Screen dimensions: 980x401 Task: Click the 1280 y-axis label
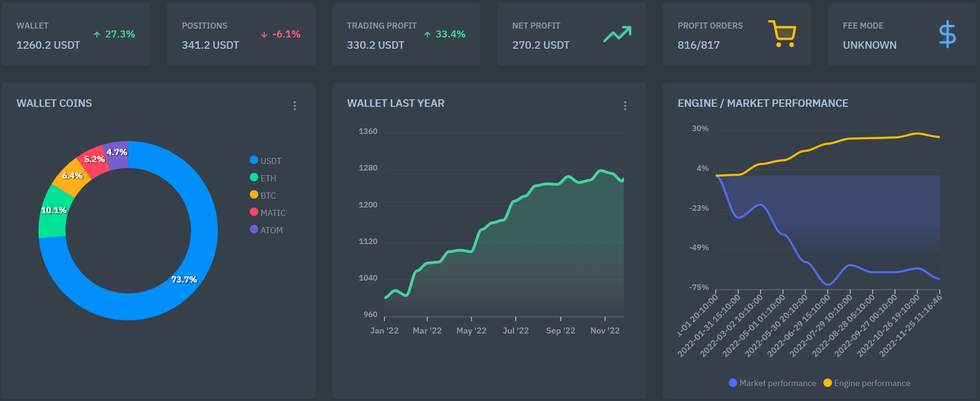[368, 168]
